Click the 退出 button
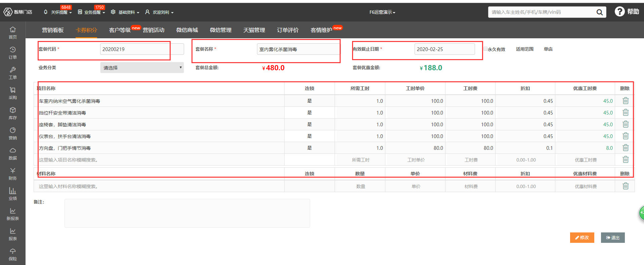This screenshot has width=644, height=265. 613,237
